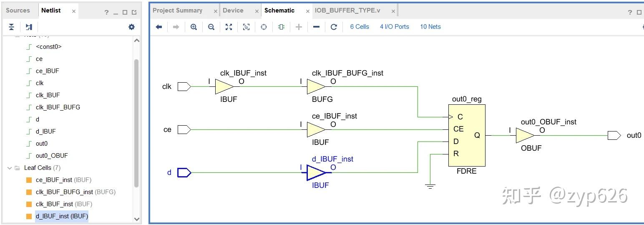Click the minus collapse icon in schematic toolbar

click(x=316, y=27)
